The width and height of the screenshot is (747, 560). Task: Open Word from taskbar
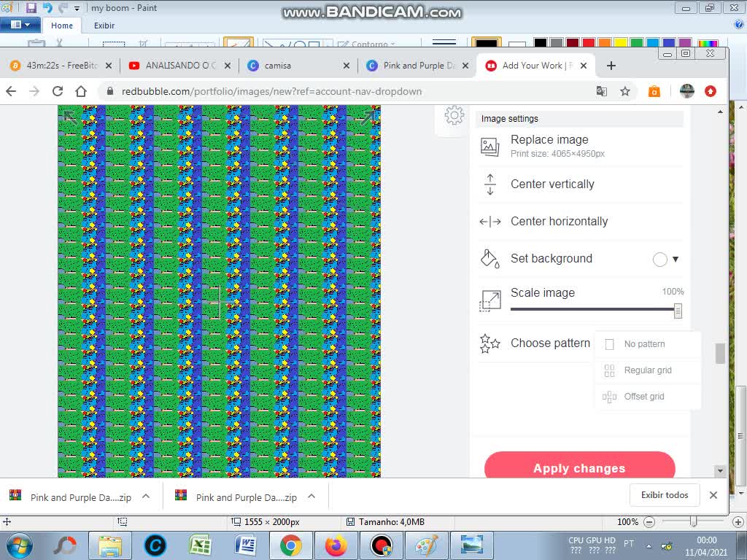coord(246,545)
